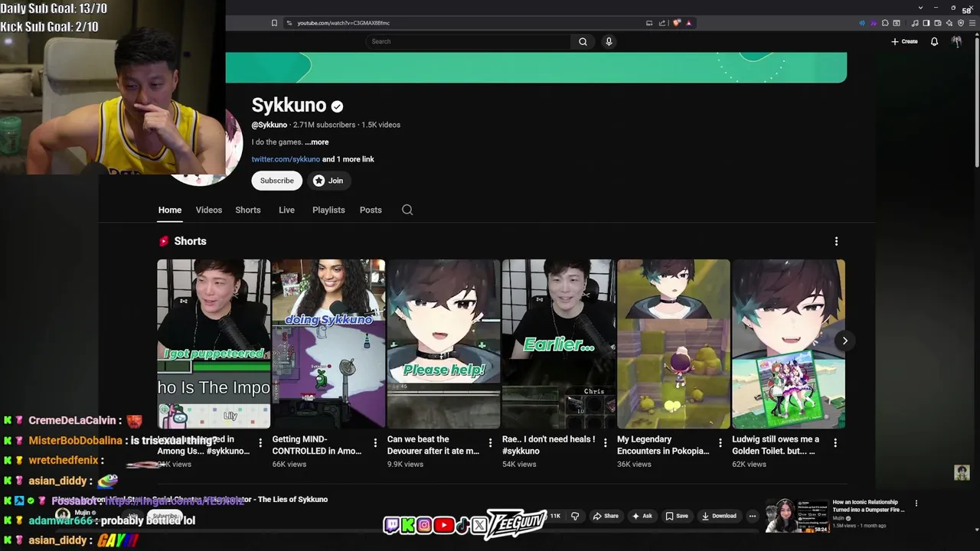This screenshot has height=551, width=980.
Task: Click 'and 1 more link'
Action: [348, 159]
